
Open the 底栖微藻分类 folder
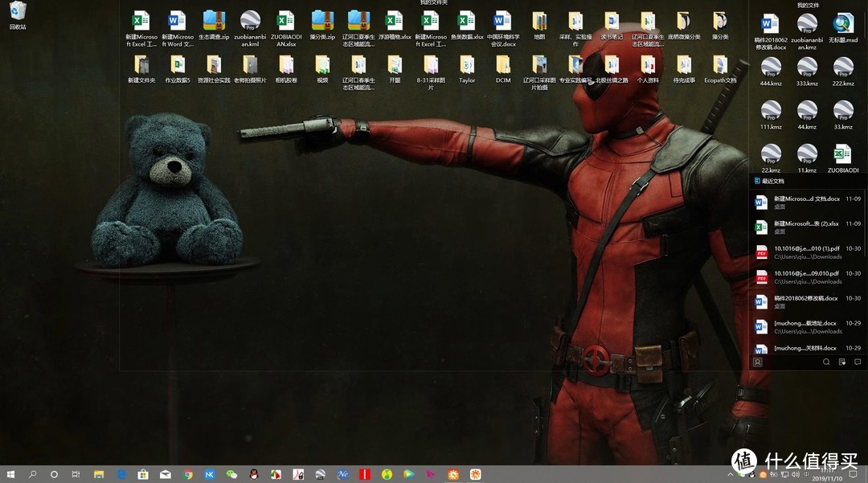point(684,26)
